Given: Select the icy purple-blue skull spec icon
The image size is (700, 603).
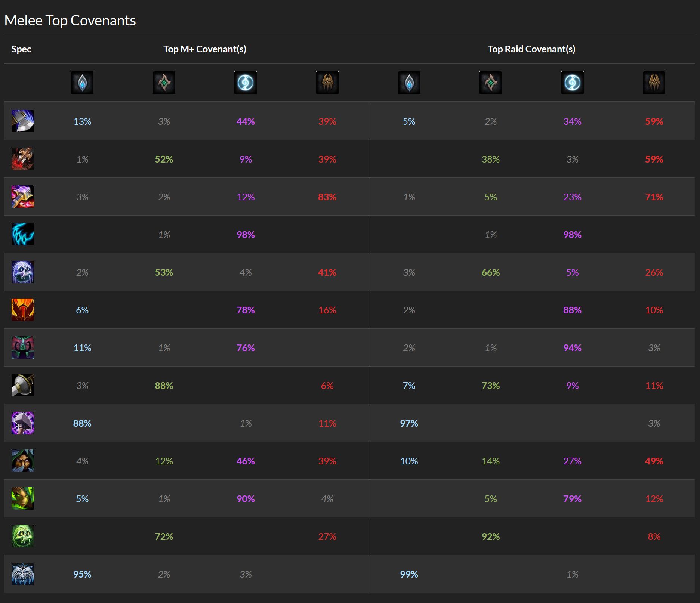Looking at the screenshot, I should tap(23, 272).
